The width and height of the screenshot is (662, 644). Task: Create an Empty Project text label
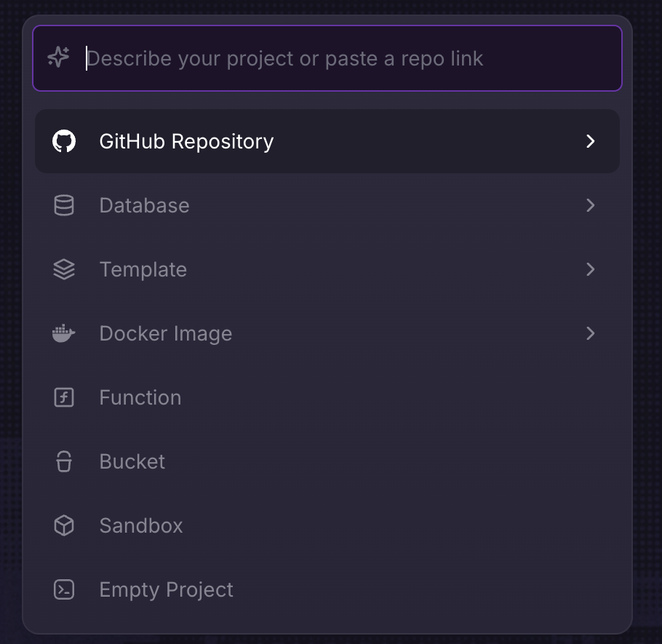[167, 590]
